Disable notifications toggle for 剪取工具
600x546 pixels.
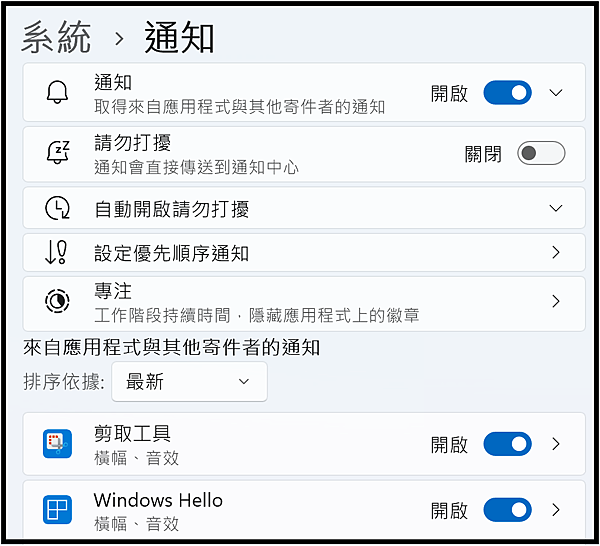tap(507, 444)
